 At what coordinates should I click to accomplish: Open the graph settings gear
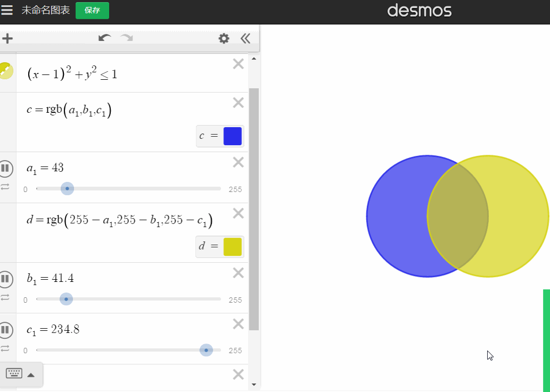[x=224, y=38]
